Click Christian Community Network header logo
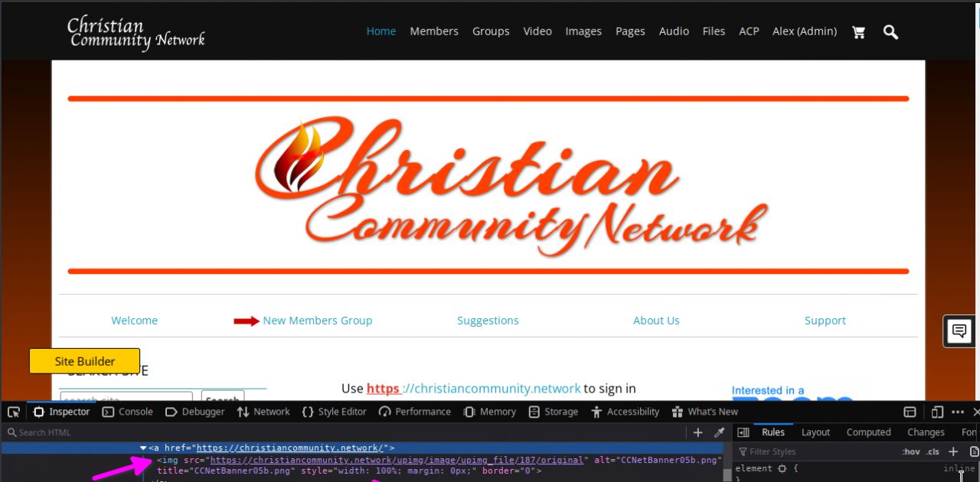 (x=136, y=33)
